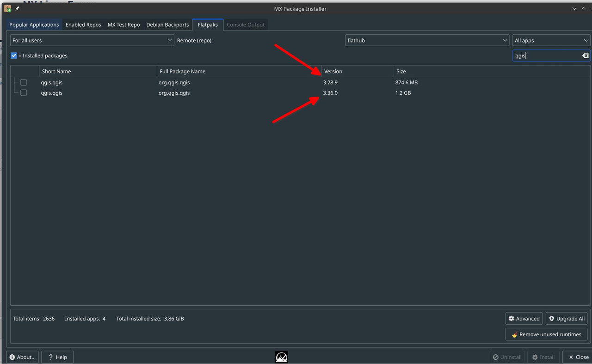Toggle the Installed packages checkbox
The height and width of the screenshot is (364, 592).
click(x=14, y=56)
